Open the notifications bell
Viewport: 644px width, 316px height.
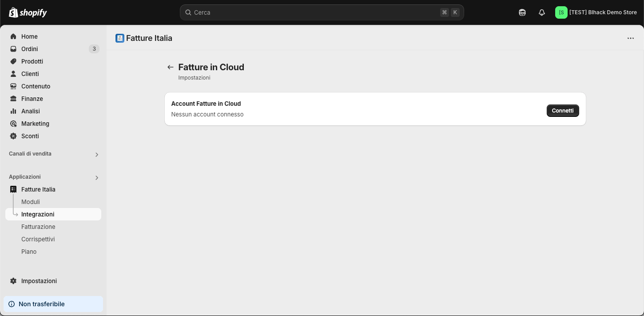coord(542,12)
